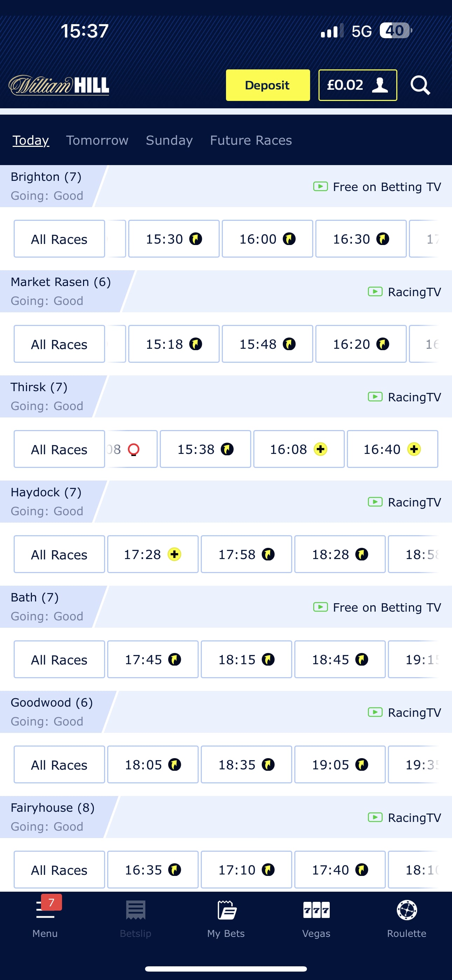Tap the account profile icon beside the balance
The height and width of the screenshot is (980, 452).
379,85
